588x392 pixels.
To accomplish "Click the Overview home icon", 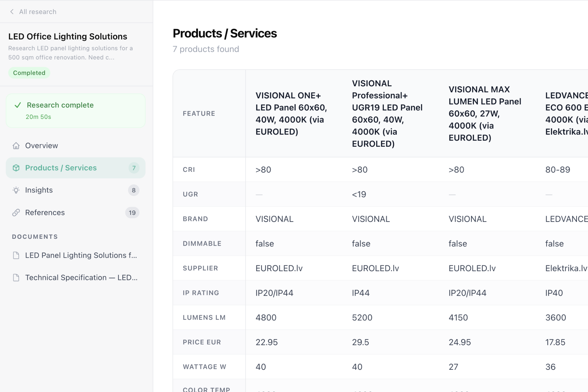I will tap(16, 146).
